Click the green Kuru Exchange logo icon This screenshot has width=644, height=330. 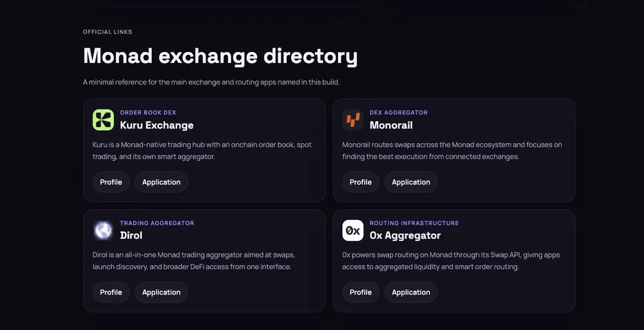coord(103,120)
